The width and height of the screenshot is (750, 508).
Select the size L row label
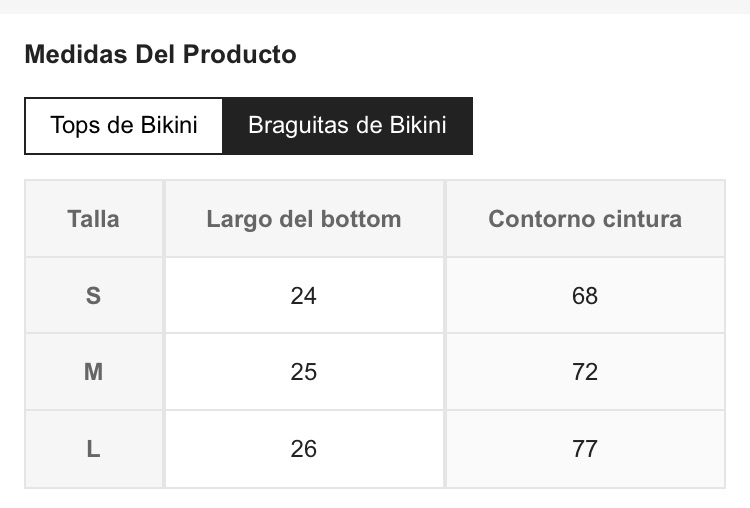tap(94, 449)
